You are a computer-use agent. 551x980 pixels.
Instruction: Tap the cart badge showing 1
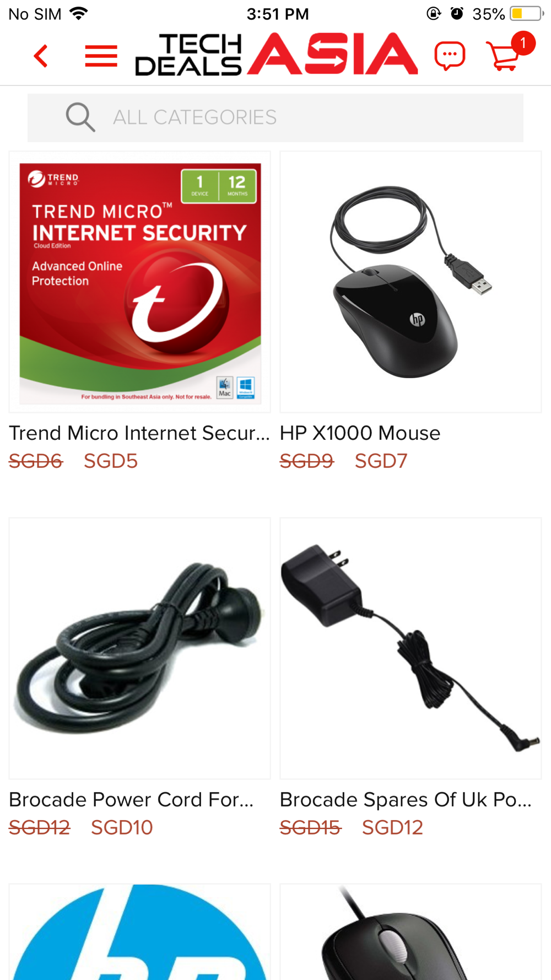pos(523,44)
